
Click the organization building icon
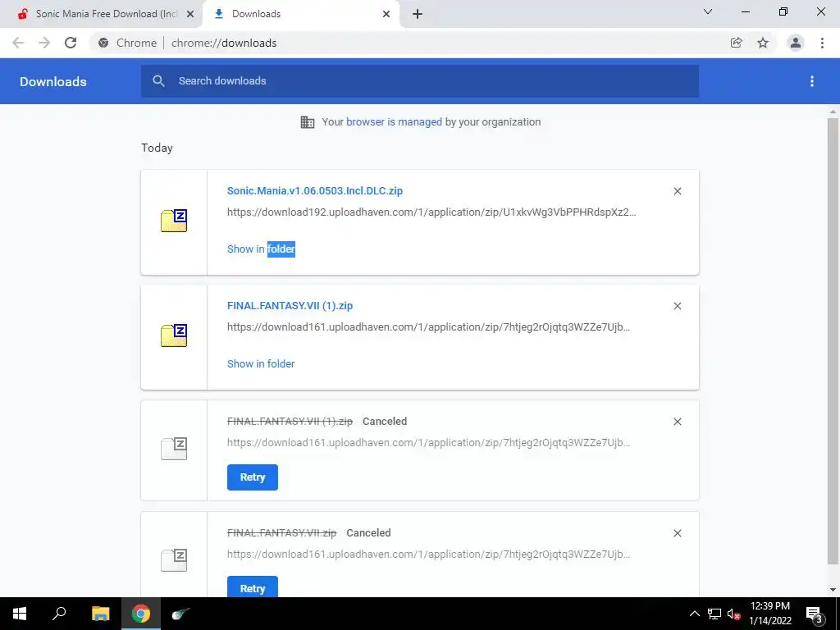click(x=308, y=122)
